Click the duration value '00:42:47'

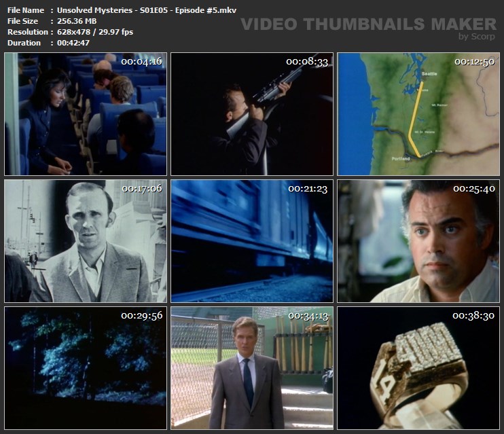73,43
